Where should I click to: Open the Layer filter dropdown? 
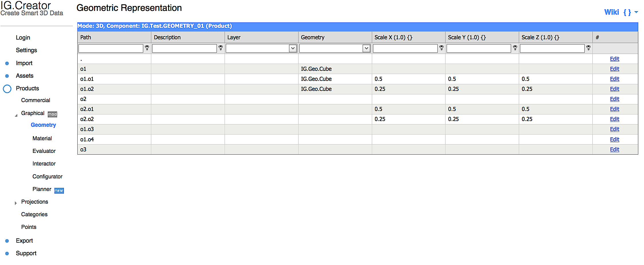coord(293,48)
